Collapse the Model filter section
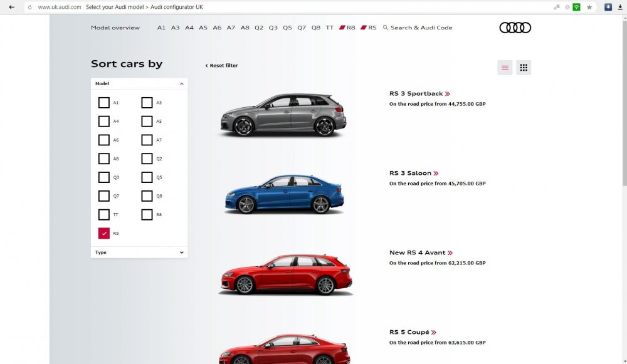This screenshot has height=364, width=627. click(182, 83)
